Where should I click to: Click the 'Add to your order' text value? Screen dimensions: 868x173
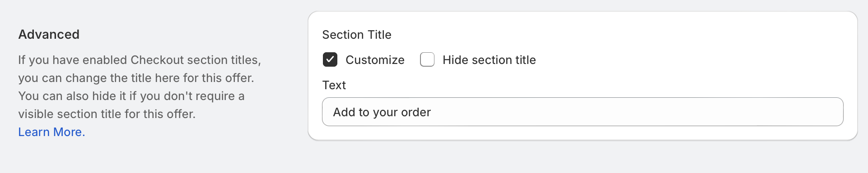tap(382, 112)
